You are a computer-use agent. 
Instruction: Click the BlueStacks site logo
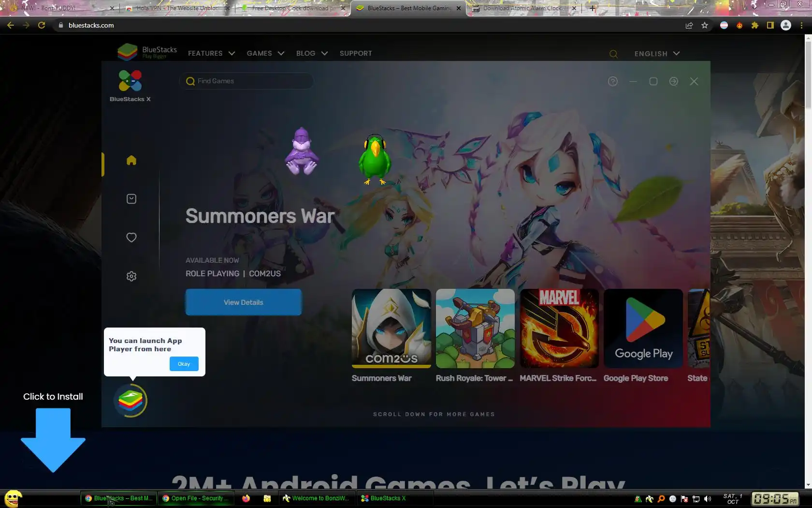(147, 52)
